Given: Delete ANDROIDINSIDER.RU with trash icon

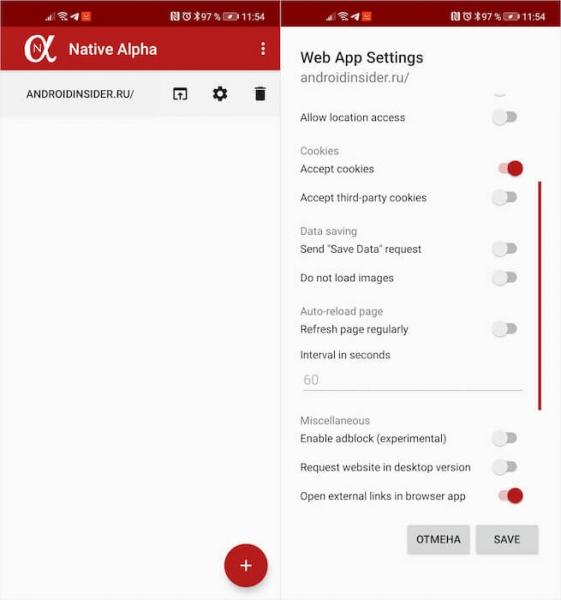Looking at the screenshot, I should pos(260,94).
